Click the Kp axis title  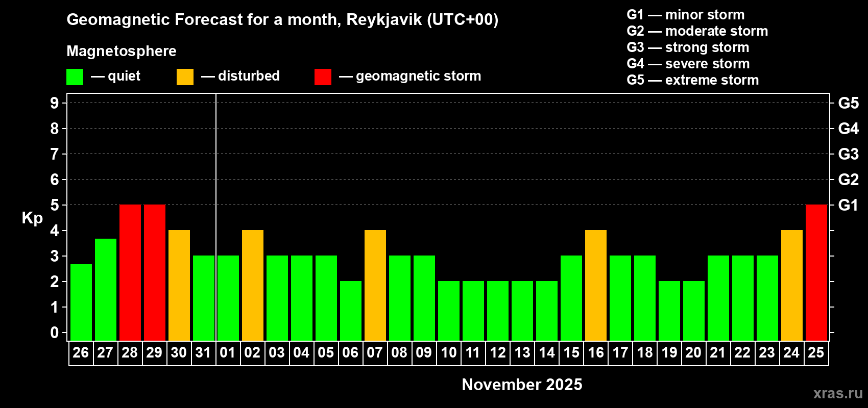[32, 218]
